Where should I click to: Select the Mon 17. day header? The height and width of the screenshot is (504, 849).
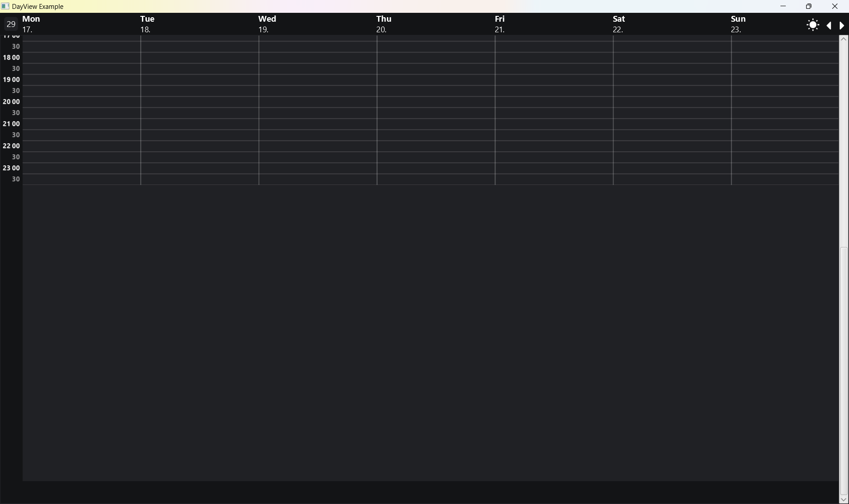(x=31, y=24)
